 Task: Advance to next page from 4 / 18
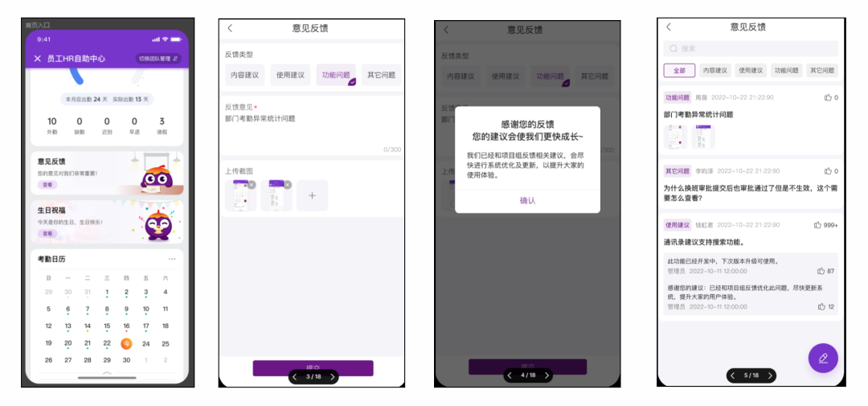547,375
